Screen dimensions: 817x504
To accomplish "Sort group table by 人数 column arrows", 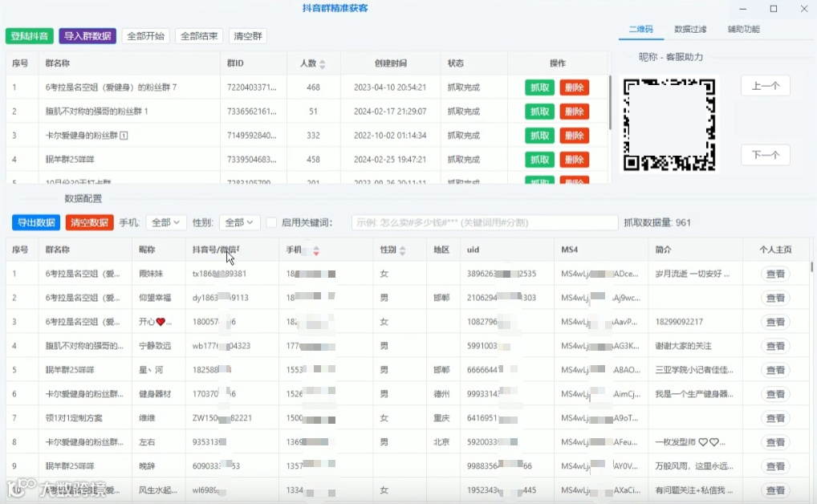I will 323,63.
